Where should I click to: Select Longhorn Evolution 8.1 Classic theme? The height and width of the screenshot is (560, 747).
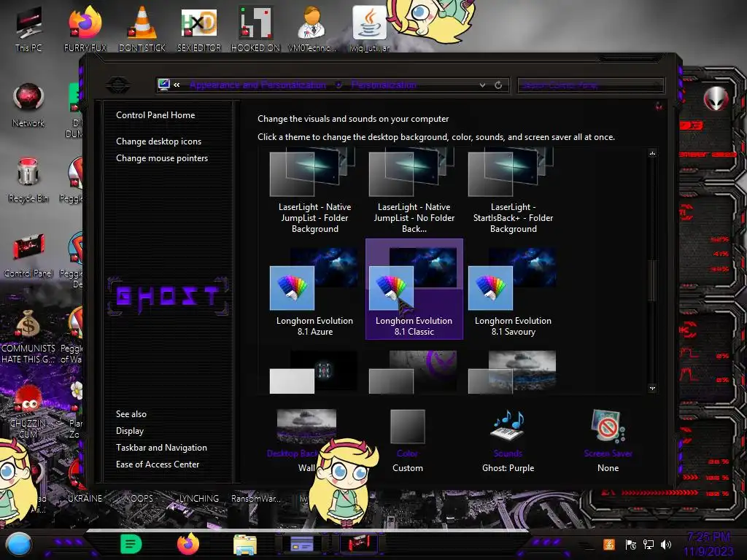tap(414, 289)
